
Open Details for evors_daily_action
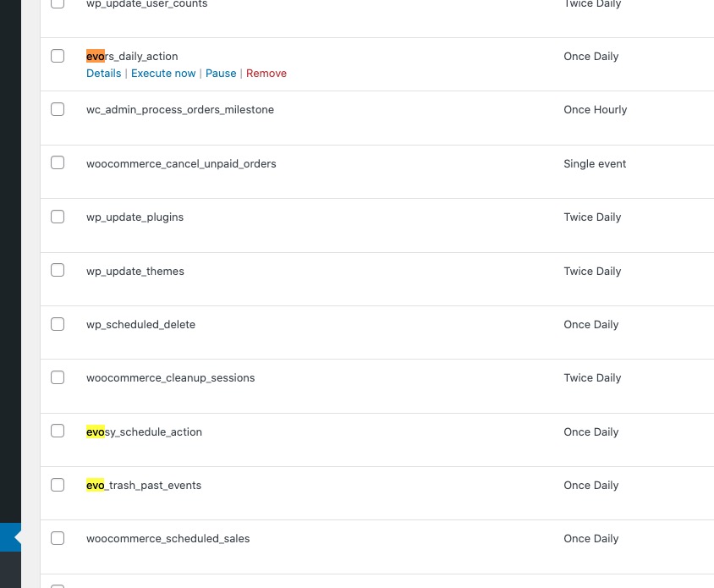[104, 74]
